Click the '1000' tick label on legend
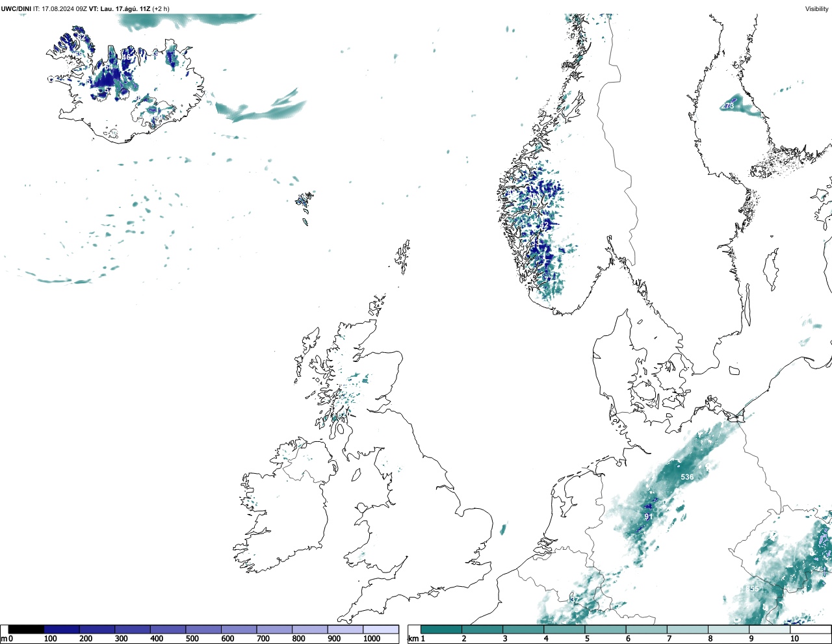 (x=372, y=639)
